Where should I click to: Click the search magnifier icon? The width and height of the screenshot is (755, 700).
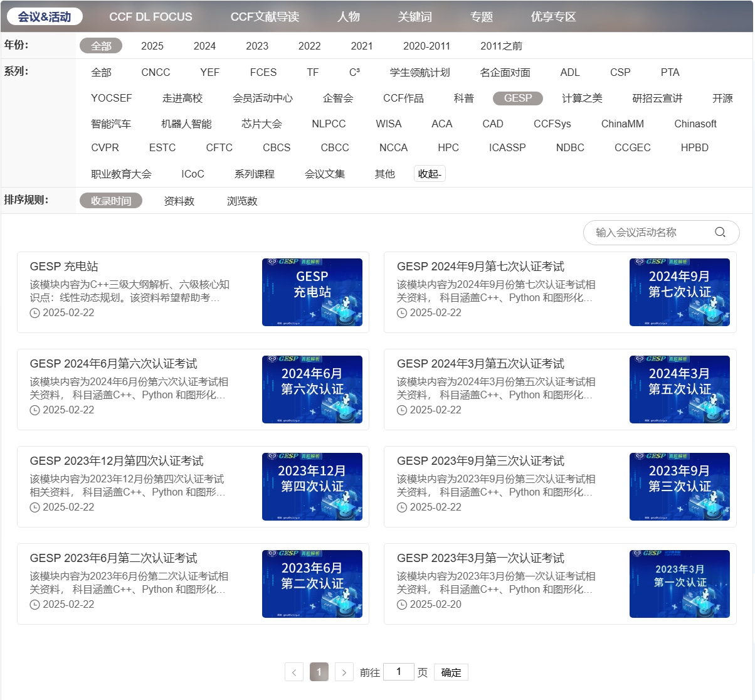[x=720, y=232]
